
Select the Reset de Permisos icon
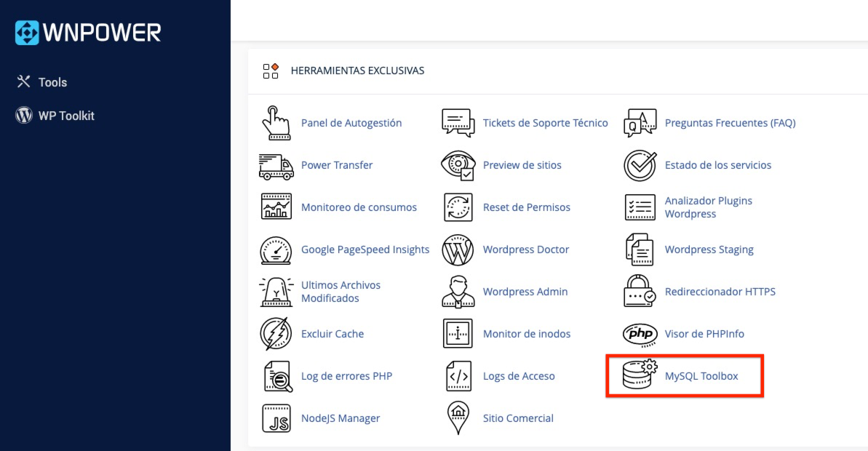click(x=458, y=207)
